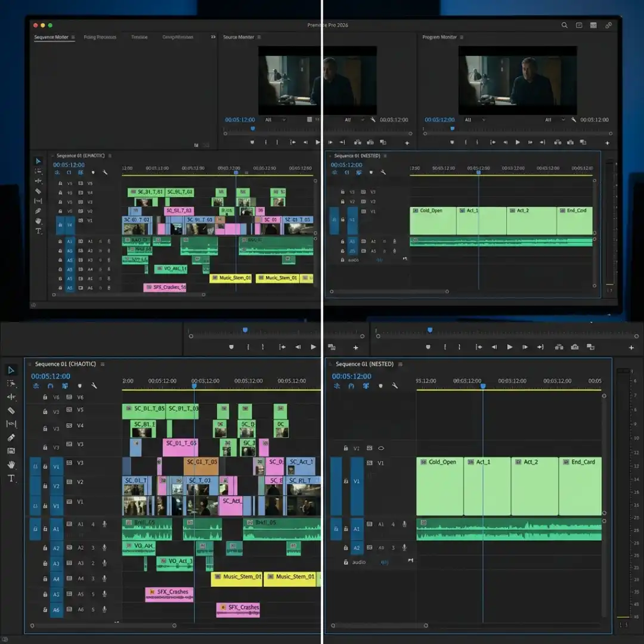Screen dimensions: 644x644
Task: Switch to Timdale tab
Action: pos(139,37)
